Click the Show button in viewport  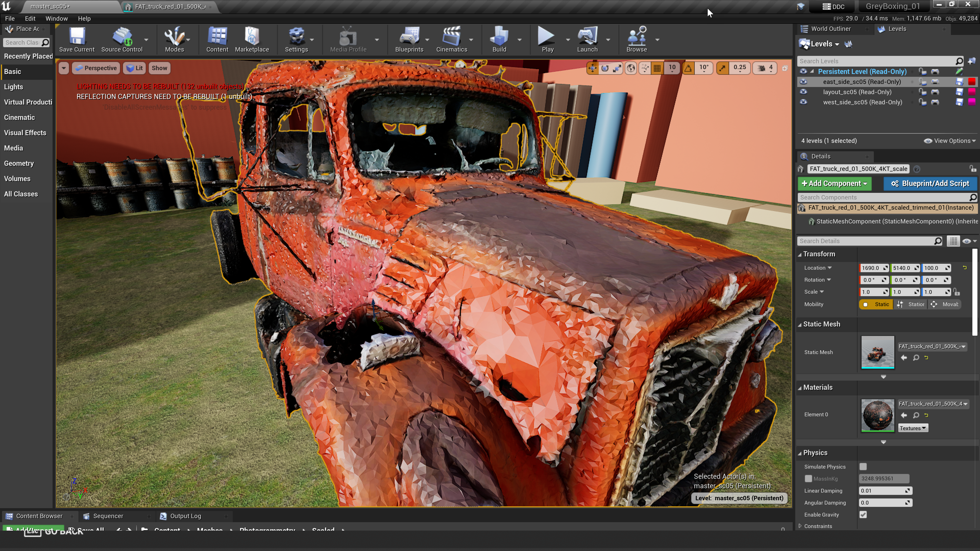pos(160,68)
